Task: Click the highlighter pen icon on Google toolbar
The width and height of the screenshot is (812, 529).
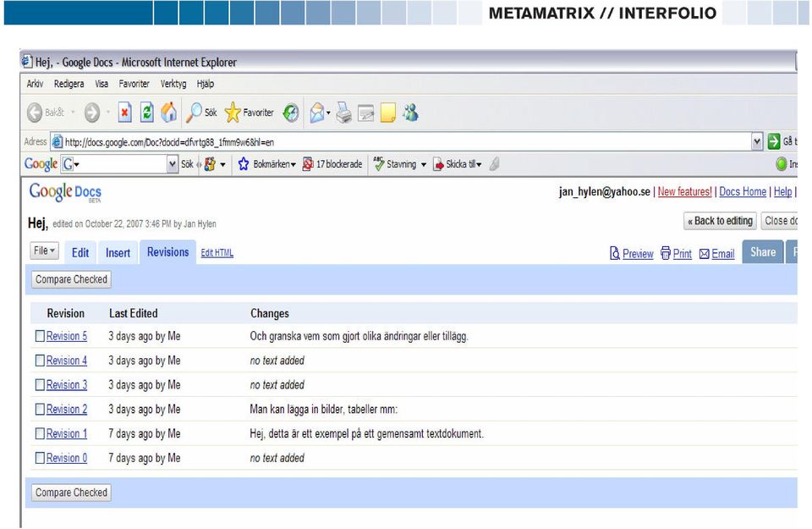Action: pyautogui.click(x=494, y=164)
